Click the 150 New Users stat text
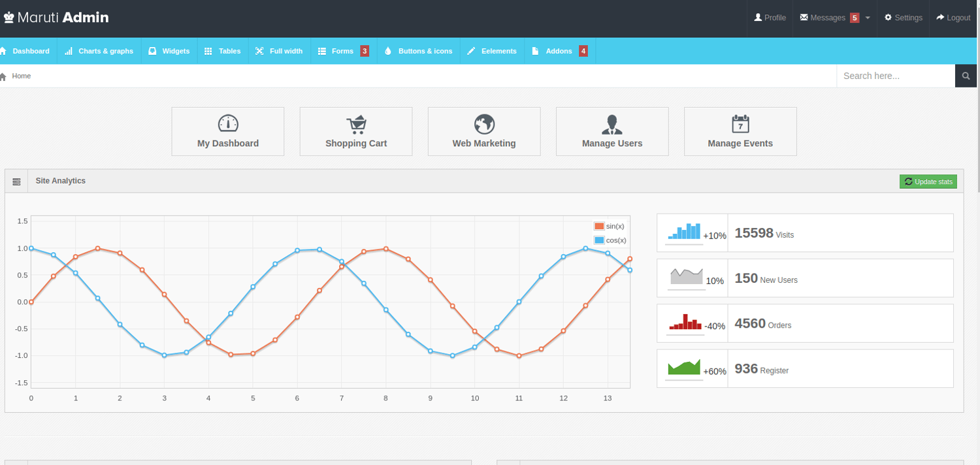The width and height of the screenshot is (980, 465). pyautogui.click(x=766, y=278)
